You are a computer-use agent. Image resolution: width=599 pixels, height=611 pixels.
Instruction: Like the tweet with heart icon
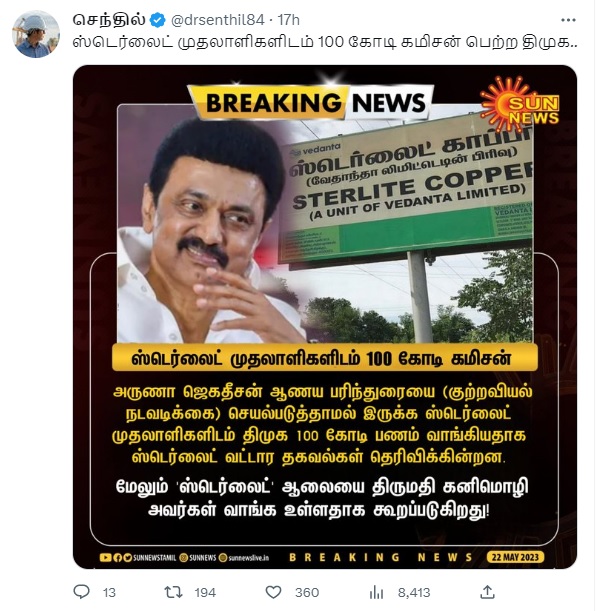273,592
